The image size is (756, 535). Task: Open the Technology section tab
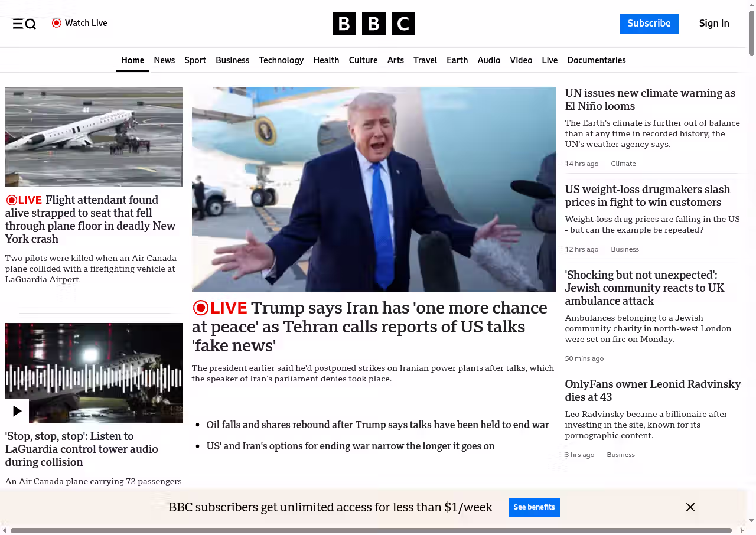(281, 60)
